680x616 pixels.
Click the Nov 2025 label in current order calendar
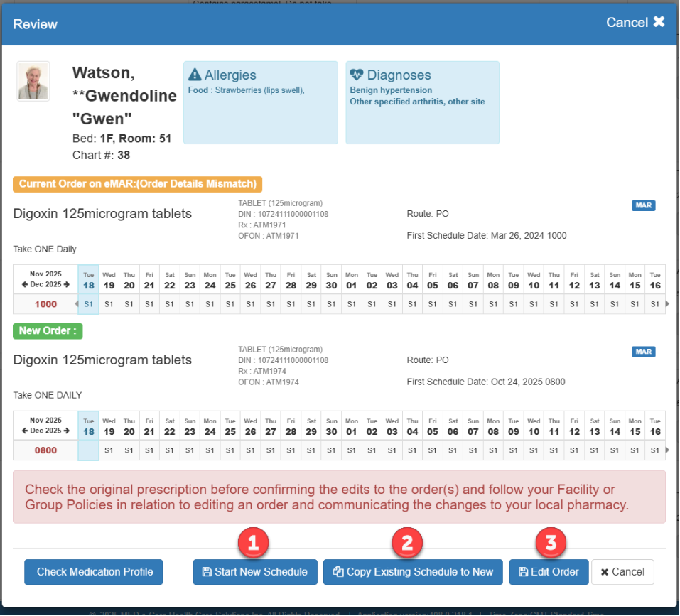[x=45, y=274]
